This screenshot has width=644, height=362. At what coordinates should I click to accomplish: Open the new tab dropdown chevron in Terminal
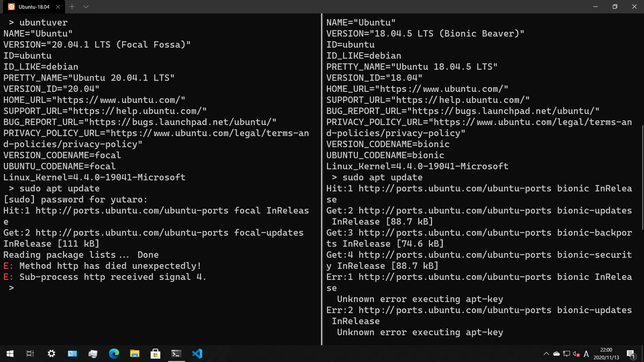click(86, 8)
